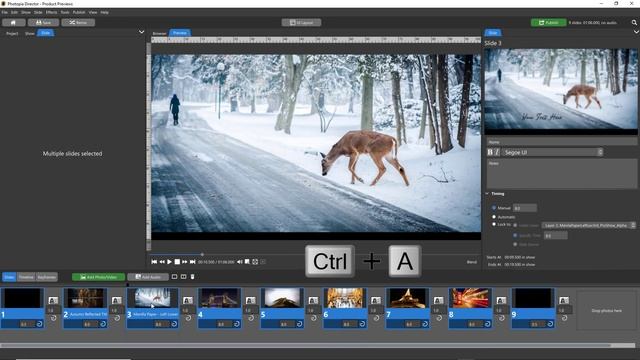Viewport: 640px width, 360px height.
Task: Open transition icon after slide 6
Action: (376, 300)
